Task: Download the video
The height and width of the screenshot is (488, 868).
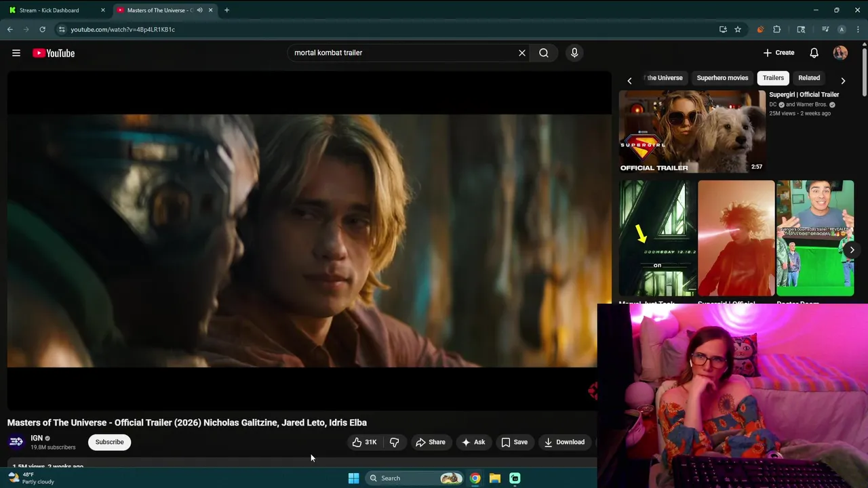Action: click(x=564, y=442)
